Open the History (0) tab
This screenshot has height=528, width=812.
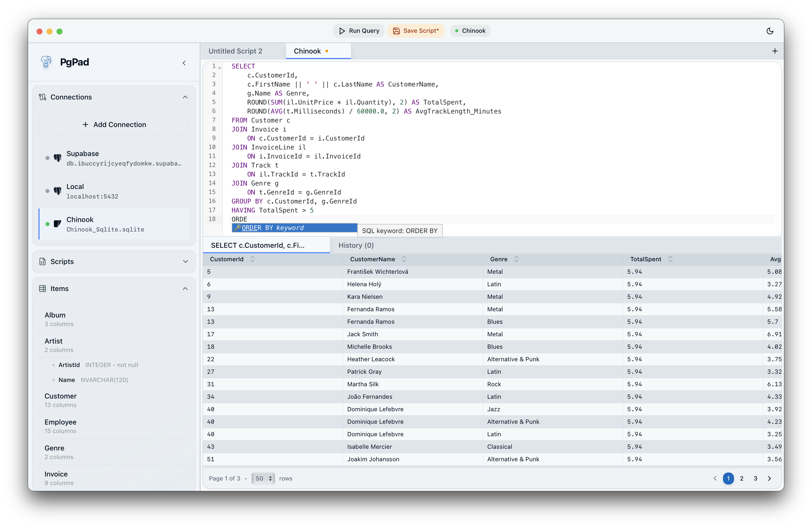[356, 245]
